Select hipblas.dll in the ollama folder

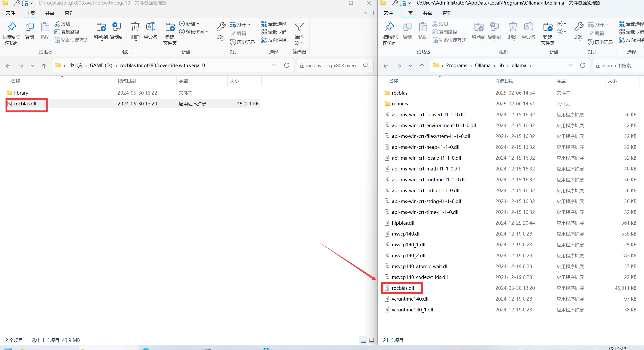coord(403,223)
